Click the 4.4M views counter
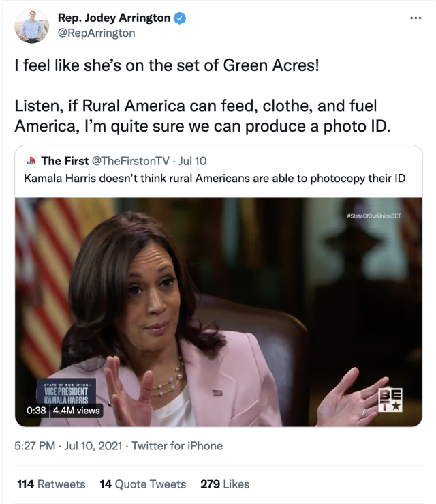 click(x=76, y=411)
